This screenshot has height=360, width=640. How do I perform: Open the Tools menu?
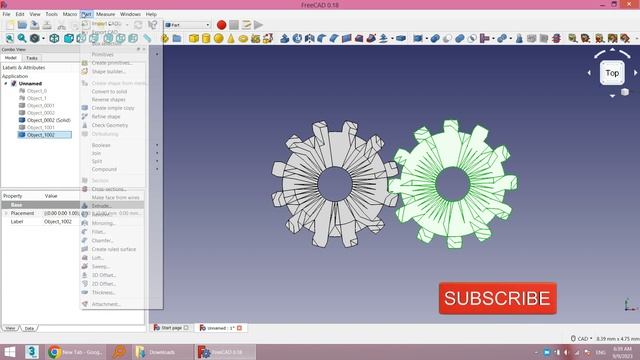click(51, 14)
